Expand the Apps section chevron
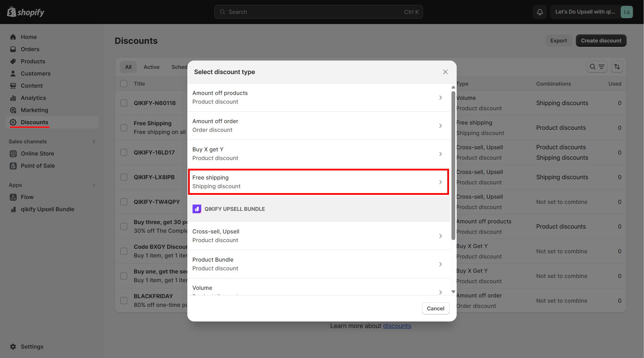Image resolution: width=644 pixels, height=358 pixels. (x=94, y=185)
